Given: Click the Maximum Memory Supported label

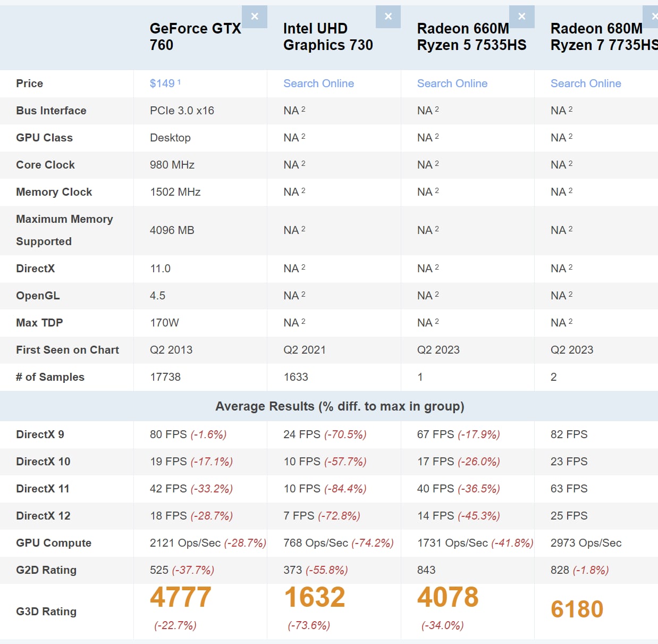Looking at the screenshot, I should 64,230.
